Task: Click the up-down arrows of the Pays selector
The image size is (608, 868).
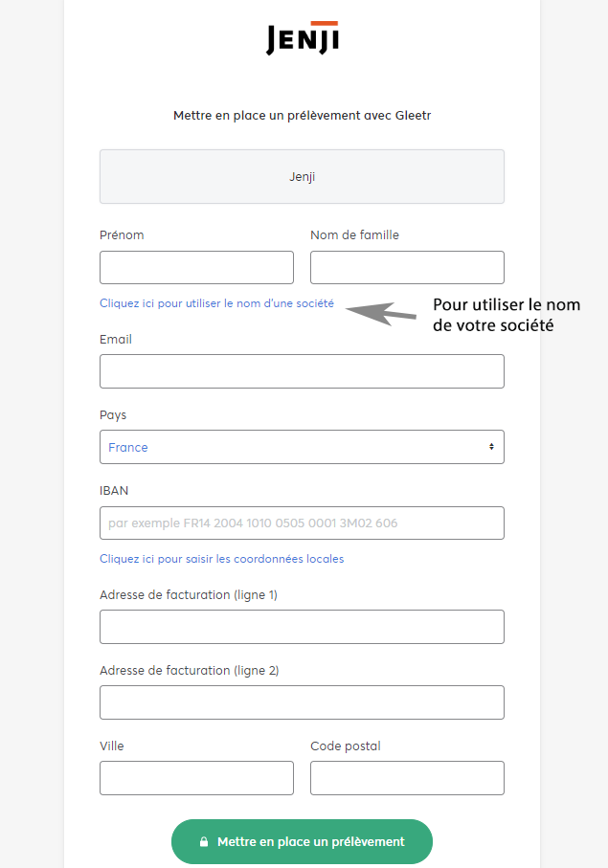Action: coord(491,447)
